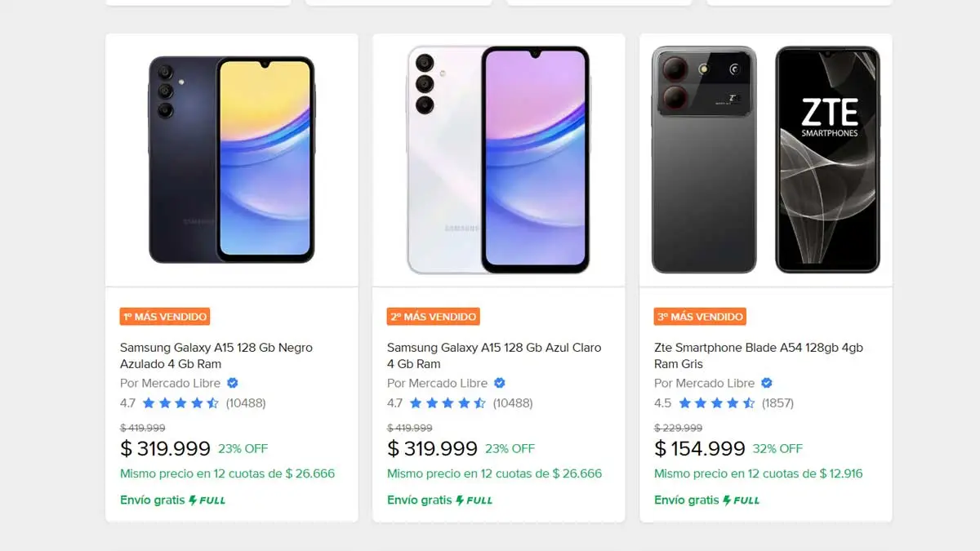Open the Samsung Galaxy A15 Azul Claro listing title
The width and height of the screenshot is (980, 551).
click(493, 355)
